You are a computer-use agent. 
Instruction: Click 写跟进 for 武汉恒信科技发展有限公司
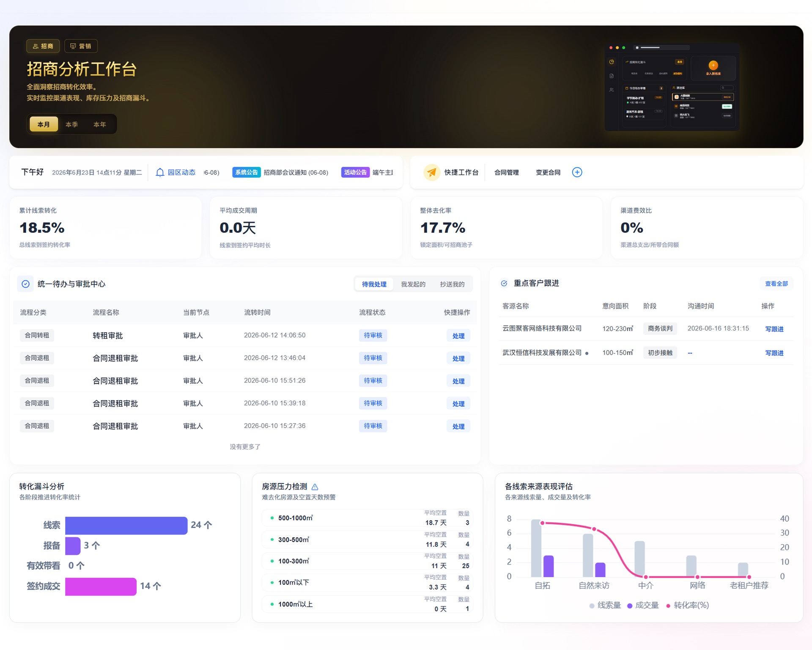click(774, 353)
